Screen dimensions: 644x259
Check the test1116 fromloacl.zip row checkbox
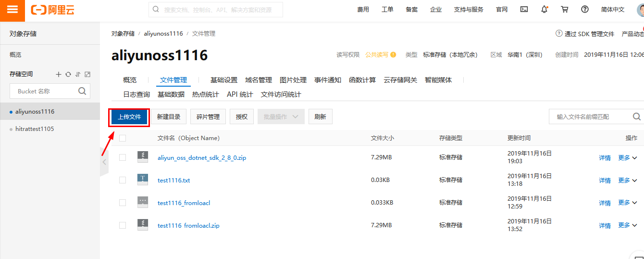pos(123,225)
